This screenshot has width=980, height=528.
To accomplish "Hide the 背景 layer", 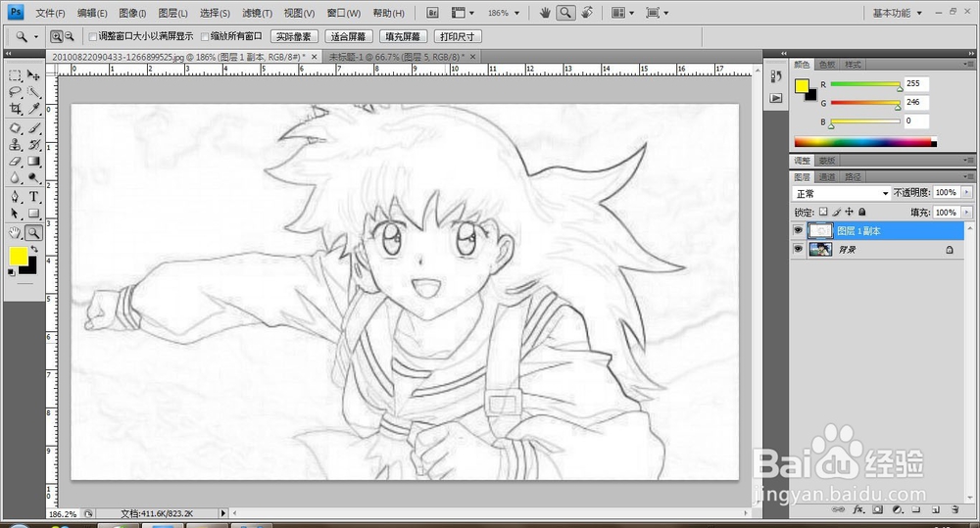I will [x=798, y=250].
